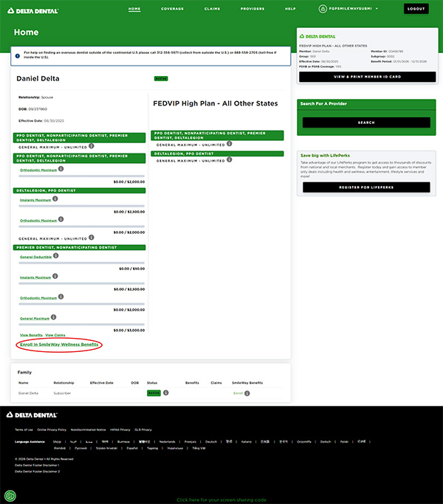Click Implants Maximum info icon in Premier Dentist section
Screen dimensions: 443x504
[55, 276]
